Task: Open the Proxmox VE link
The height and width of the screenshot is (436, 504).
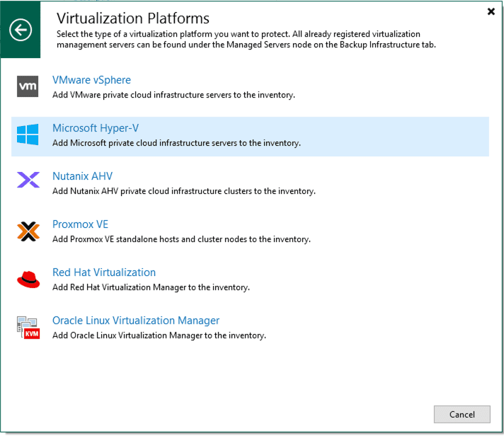Action: [x=80, y=224]
